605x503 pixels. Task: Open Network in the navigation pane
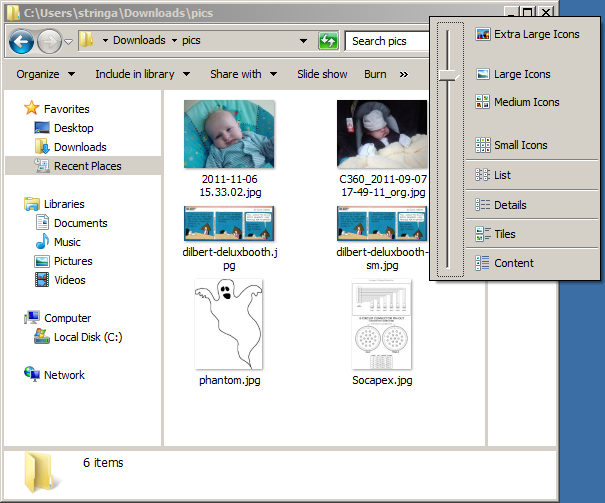[64, 375]
